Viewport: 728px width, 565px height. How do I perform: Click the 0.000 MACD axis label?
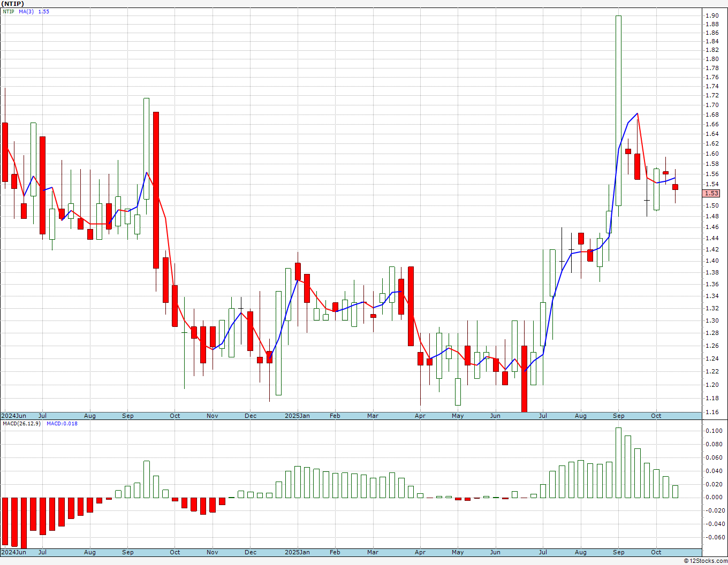pyautogui.click(x=713, y=497)
